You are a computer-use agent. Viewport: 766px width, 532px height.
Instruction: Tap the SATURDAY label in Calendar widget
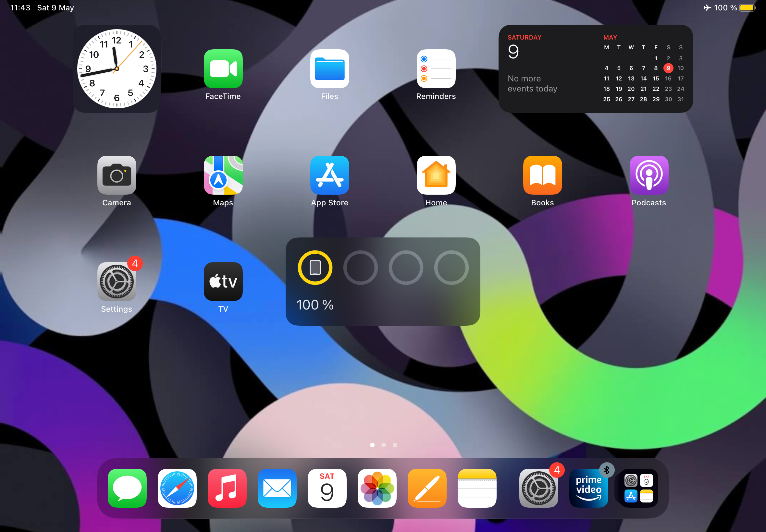click(524, 37)
